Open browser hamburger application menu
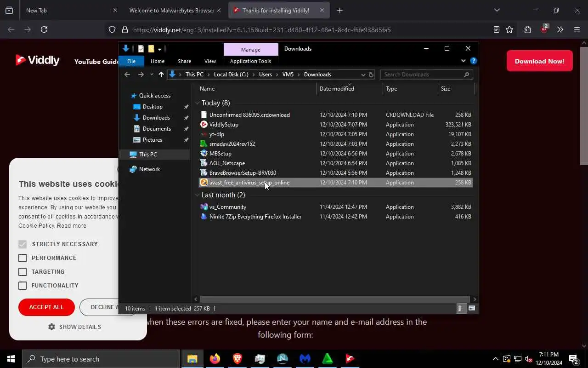Viewport: 588px width, 368px height. (x=577, y=29)
